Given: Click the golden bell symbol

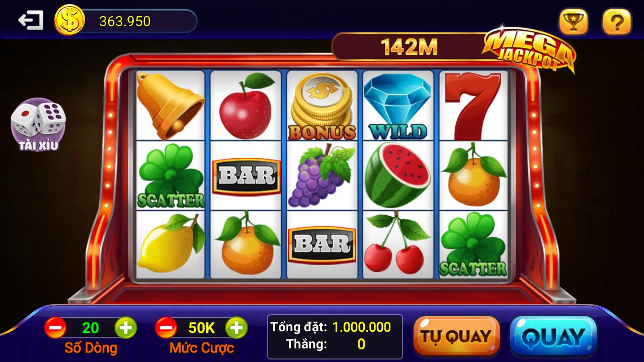Looking at the screenshot, I should [x=170, y=106].
